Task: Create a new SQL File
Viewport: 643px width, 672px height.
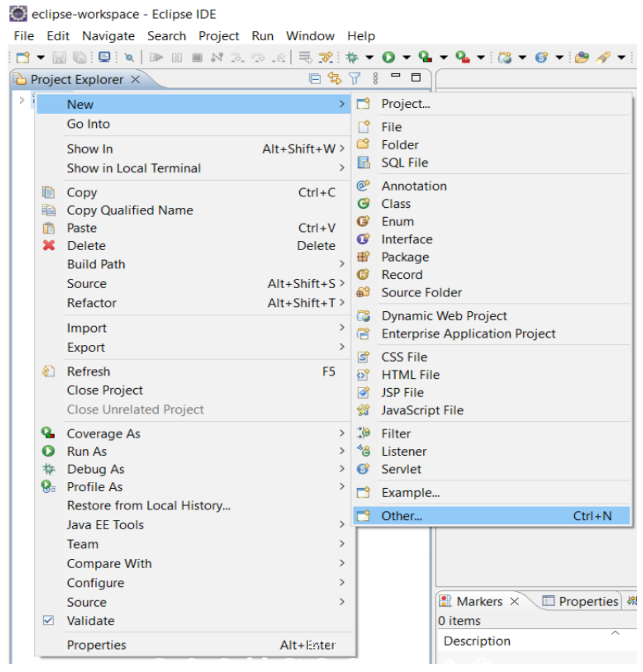Action: pos(492,163)
